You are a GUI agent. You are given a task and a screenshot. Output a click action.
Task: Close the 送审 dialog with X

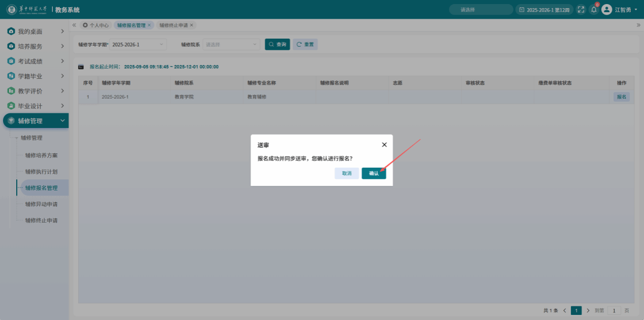pyautogui.click(x=384, y=145)
